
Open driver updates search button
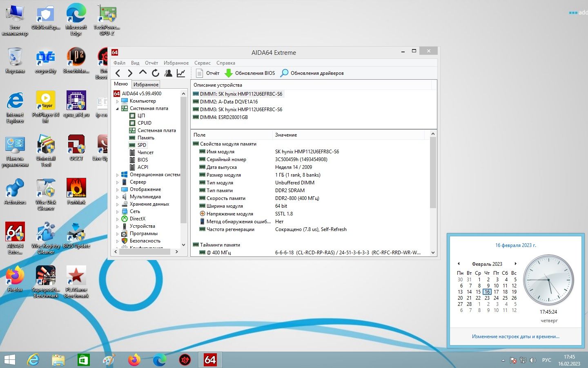point(312,73)
